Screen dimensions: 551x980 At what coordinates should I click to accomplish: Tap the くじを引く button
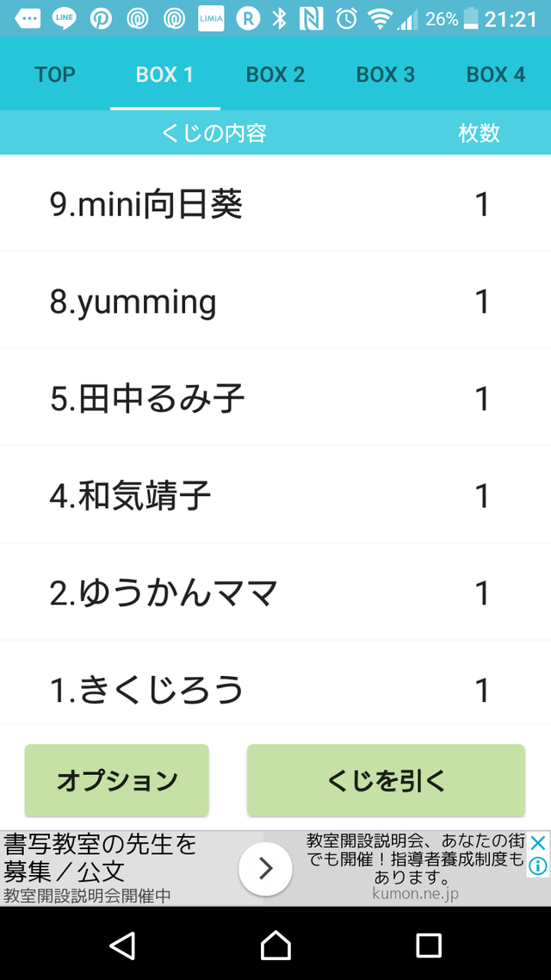(386, 780)
